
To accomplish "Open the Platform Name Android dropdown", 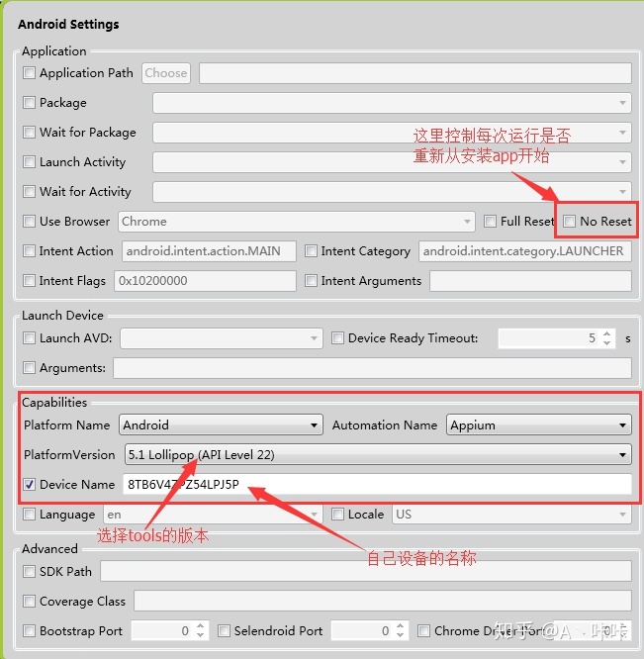I will (221, 424).
